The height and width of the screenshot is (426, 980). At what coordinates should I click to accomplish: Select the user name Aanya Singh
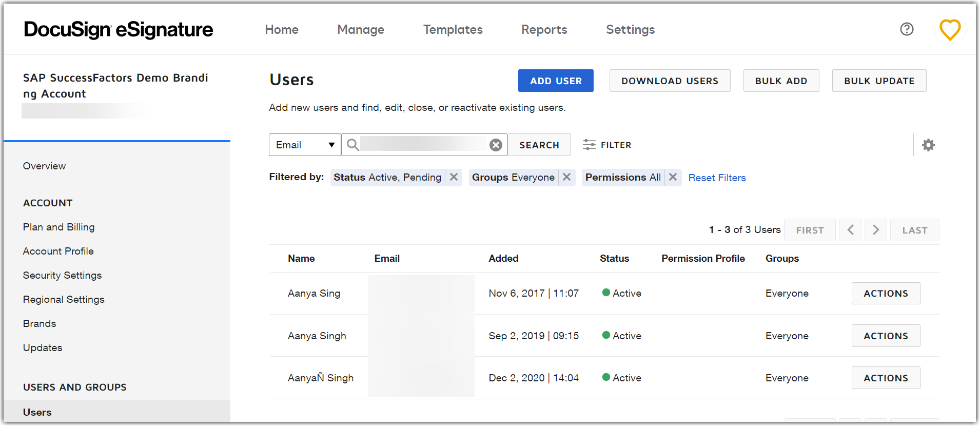(317, 336)
